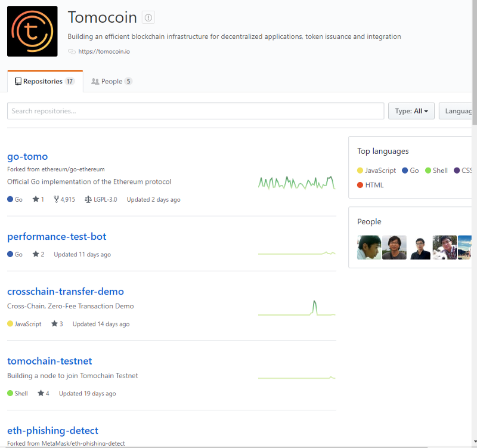This screenshot has width=477, height=448.
Task: Open the first member avatar in People
Action: [369, 248]
